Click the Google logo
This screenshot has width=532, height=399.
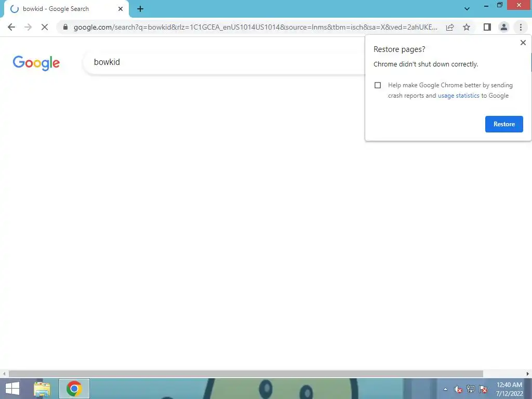click(x=36, y=63)
